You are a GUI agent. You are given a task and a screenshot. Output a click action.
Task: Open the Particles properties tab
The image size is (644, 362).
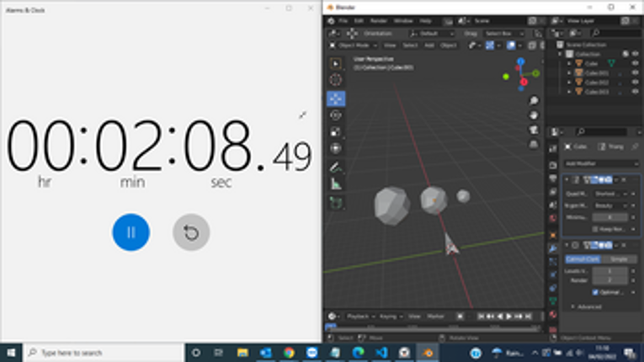click(x=553, y=261)
